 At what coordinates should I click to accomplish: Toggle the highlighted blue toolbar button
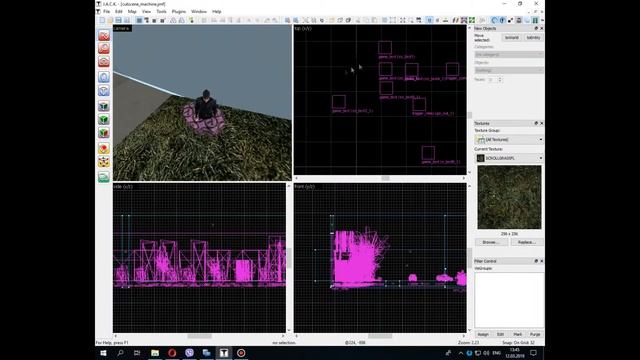coord(429,20)
